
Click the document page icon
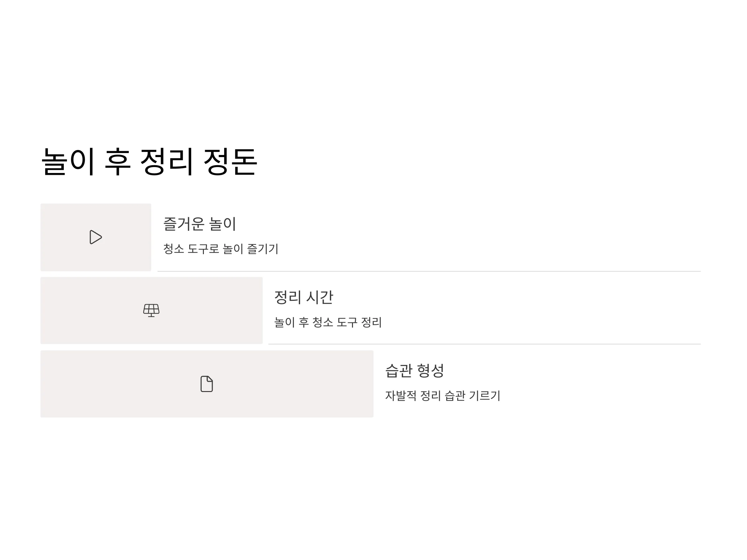[x=207, y=384]
